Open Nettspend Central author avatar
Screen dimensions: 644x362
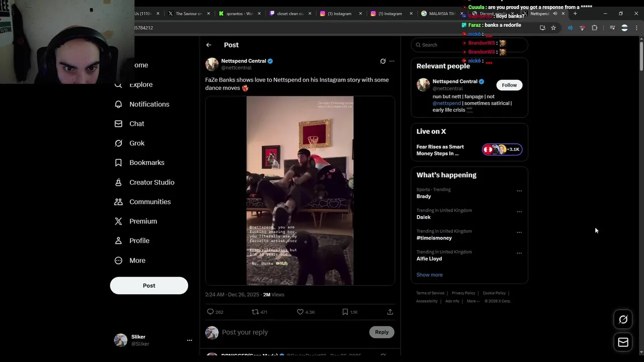coord(212,64)
